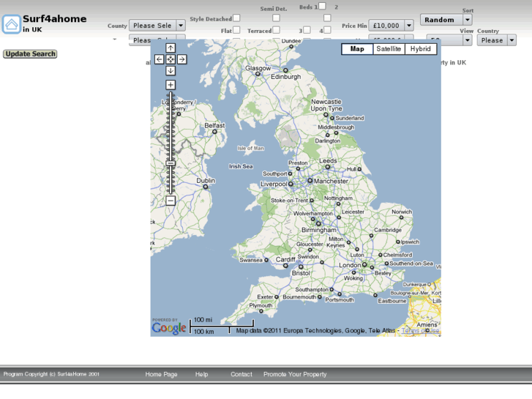Click the Surf4ahome house logo

[x=11, y=24]
